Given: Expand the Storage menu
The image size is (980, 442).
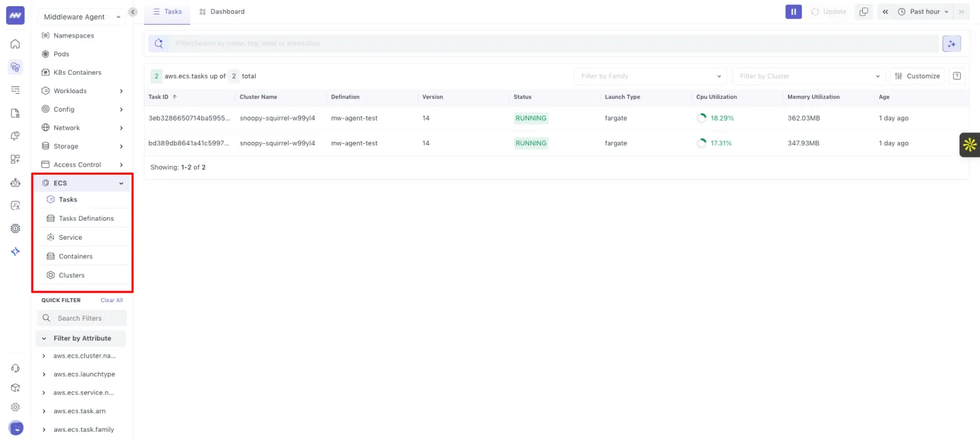Looking at the screenshot, I should (82, 146).
